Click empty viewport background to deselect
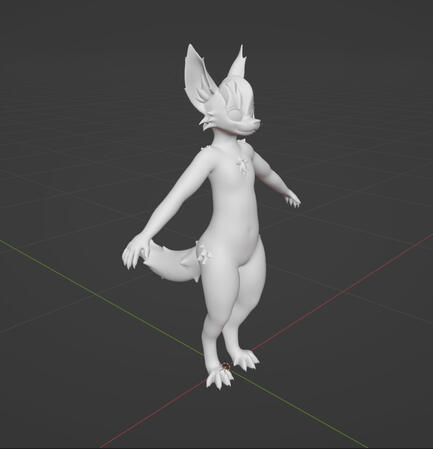Screen dimensions: 433x449 [67, 100]
